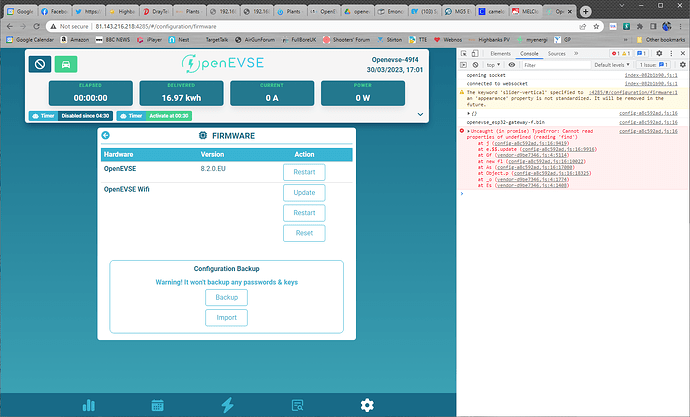Screen dimensions: 690x417
Task: Go back using the Firmware back arrow
Action: pyautogui.click(x=106, y=135)
